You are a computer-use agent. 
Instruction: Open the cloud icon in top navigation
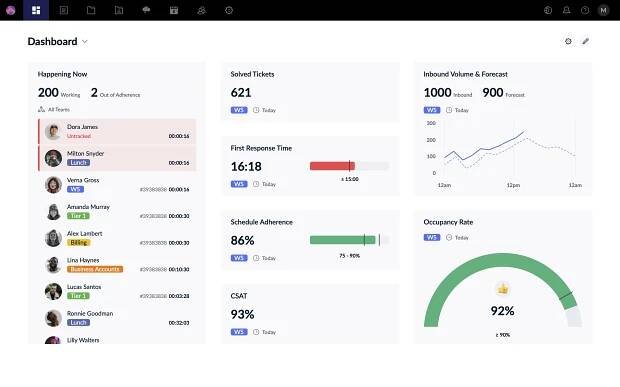coord(146,10)
